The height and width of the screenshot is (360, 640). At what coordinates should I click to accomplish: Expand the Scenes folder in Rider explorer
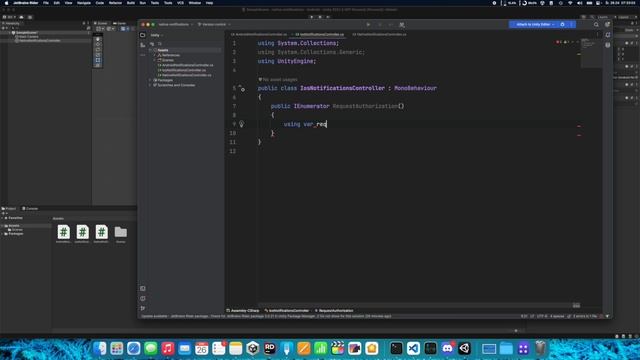click(155, 60)
